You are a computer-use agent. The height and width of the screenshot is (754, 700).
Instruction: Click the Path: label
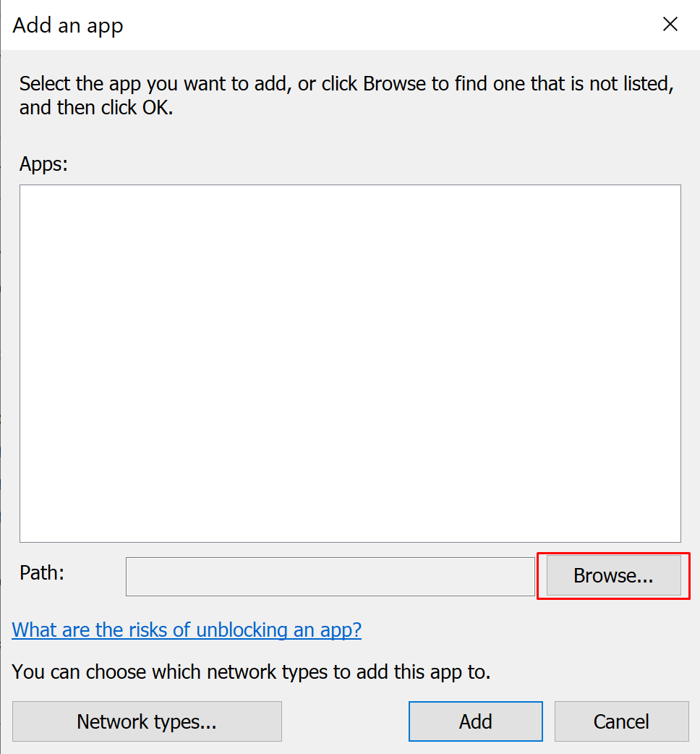pos(42,574)
